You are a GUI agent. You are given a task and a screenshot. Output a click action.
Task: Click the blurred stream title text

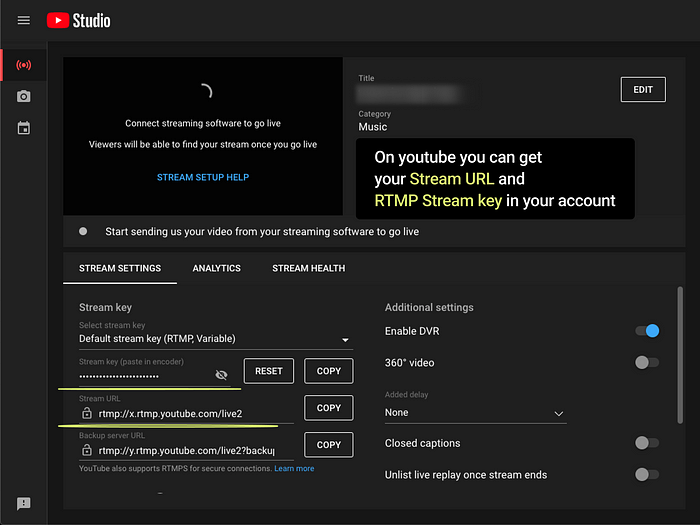[408, 94]
